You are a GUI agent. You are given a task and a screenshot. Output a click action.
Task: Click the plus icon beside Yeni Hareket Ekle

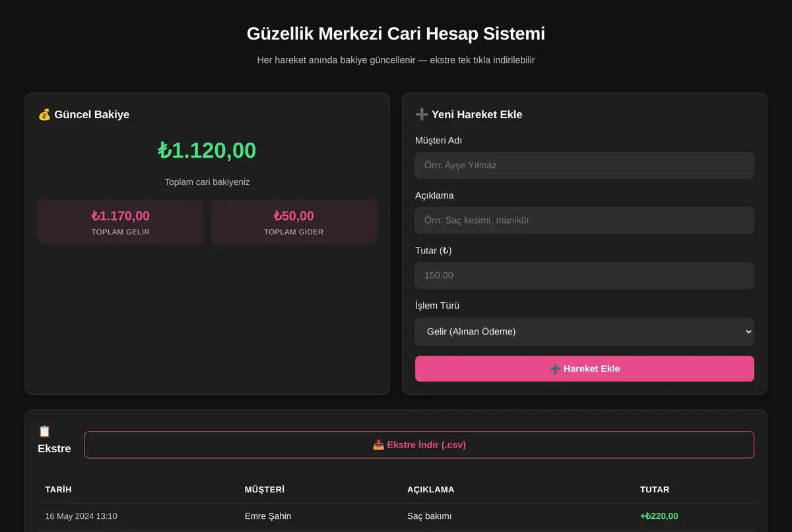(422, 115)
